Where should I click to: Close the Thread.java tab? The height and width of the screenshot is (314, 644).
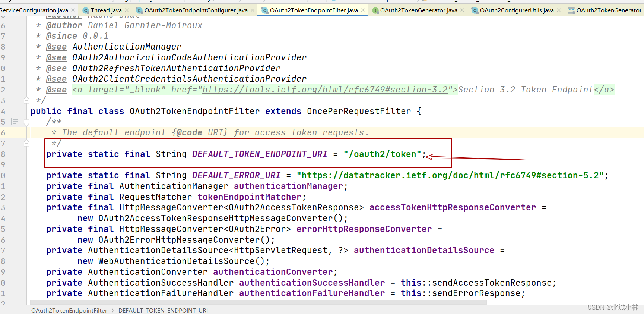pos(127,10)
